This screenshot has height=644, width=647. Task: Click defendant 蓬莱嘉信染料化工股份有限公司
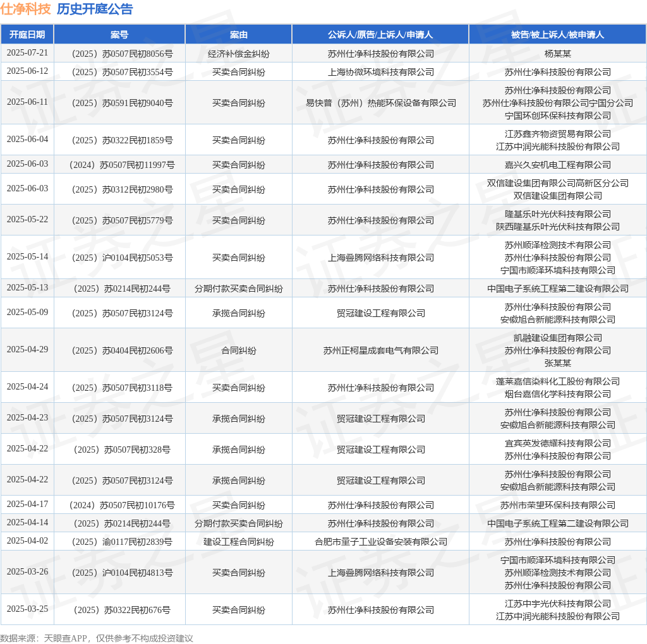pyautogui.click(x=557, y=381)
